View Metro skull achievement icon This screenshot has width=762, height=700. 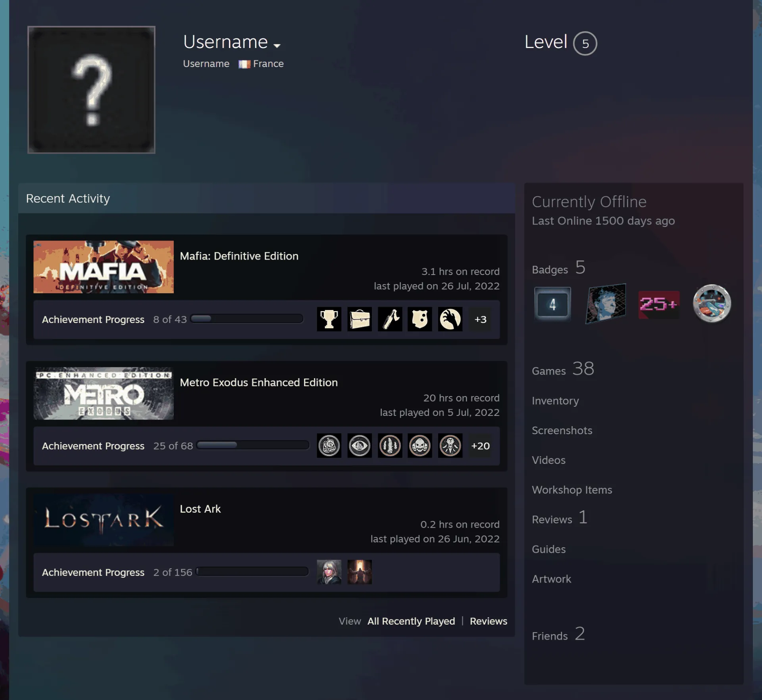tap(420, 446)
